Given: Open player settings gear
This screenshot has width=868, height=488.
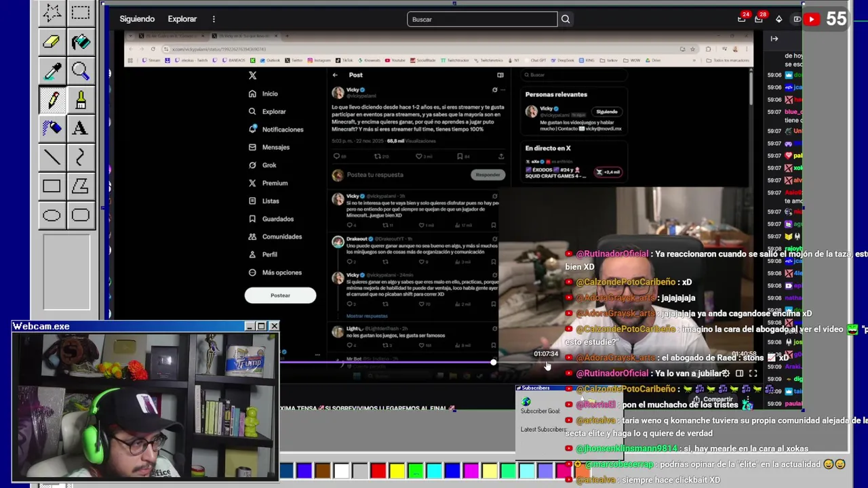Looking at the screenshot, I should 726,373.
